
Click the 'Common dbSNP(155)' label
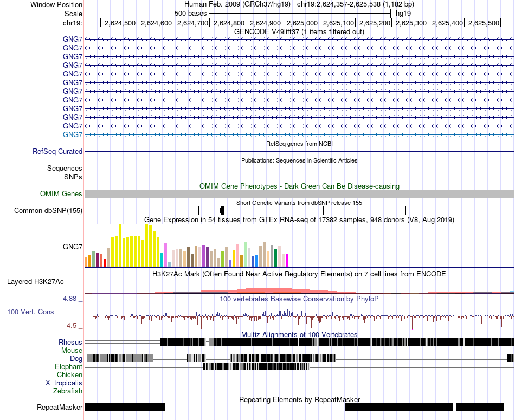click(48, 210)
